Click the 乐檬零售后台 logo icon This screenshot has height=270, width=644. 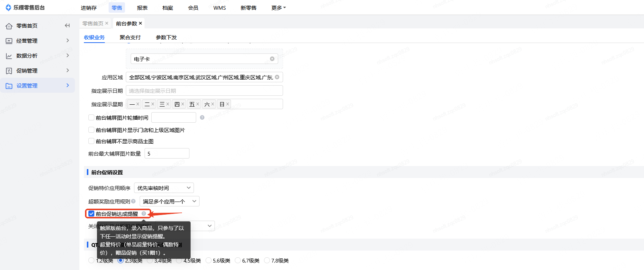[x=8, y=7]
